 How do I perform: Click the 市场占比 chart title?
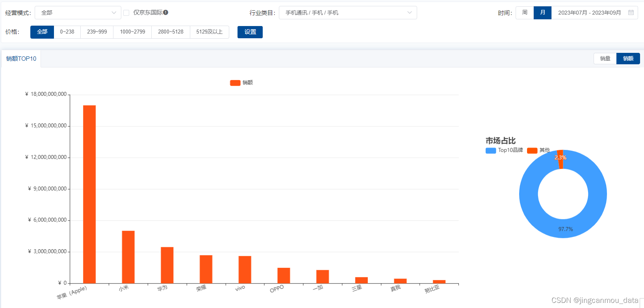tap(501, 141)
